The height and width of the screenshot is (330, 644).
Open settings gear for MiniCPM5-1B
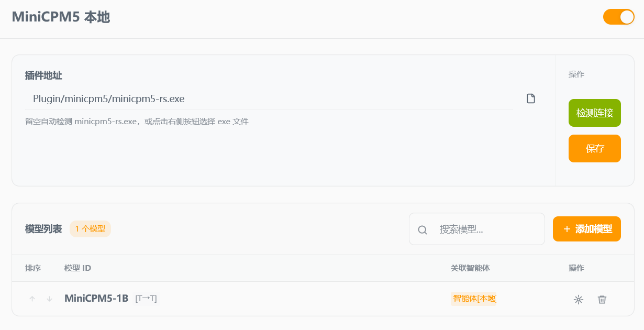click(x=578, y=300)
